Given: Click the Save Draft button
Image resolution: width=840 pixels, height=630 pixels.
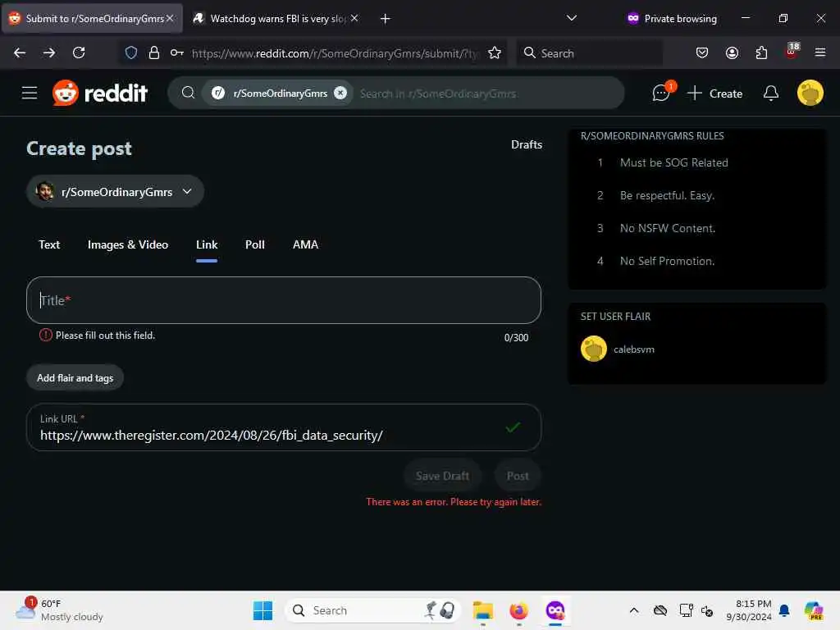Looking at the screenshot, I should 442,477.
